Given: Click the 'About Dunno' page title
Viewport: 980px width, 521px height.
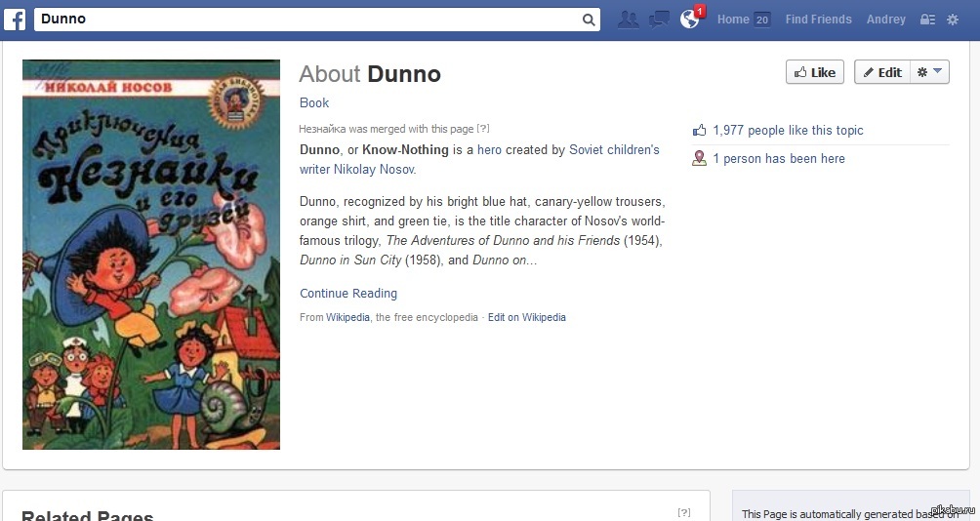Looking at the screenshot, I should click(370, 74).
